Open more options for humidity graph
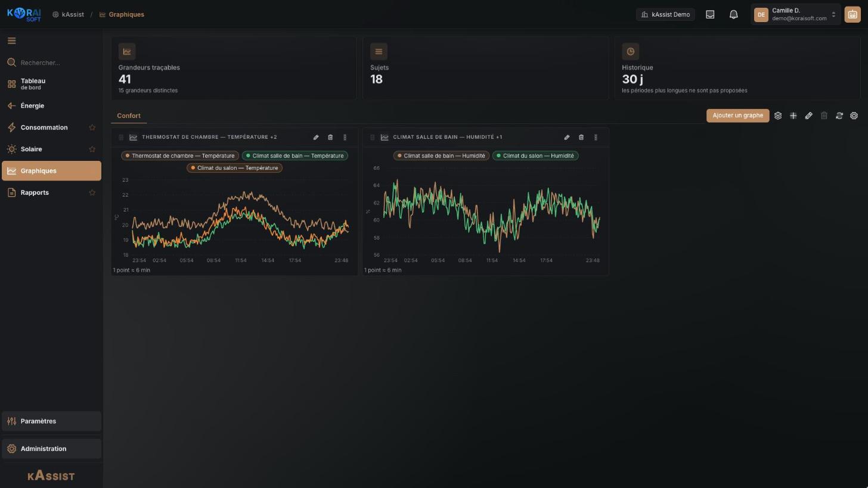 pyautogui.click(x=596, y=137)
